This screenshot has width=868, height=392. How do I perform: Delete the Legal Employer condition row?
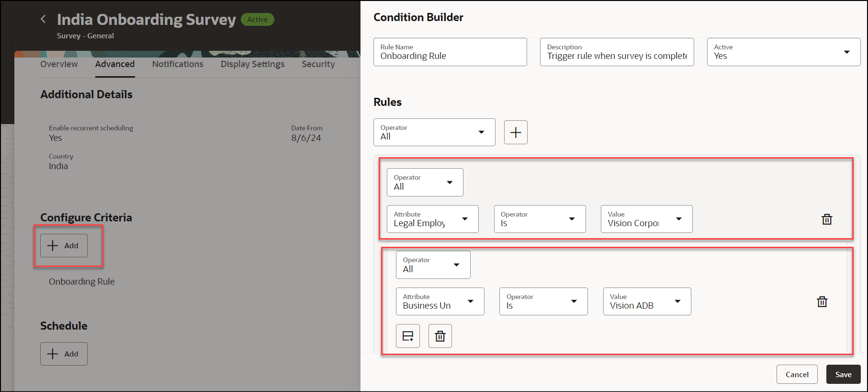827,219
